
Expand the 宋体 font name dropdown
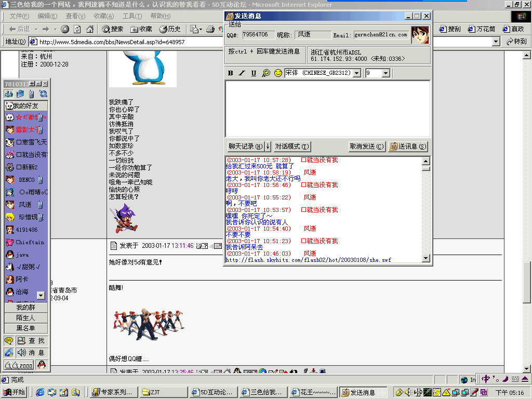coord(356,73)
